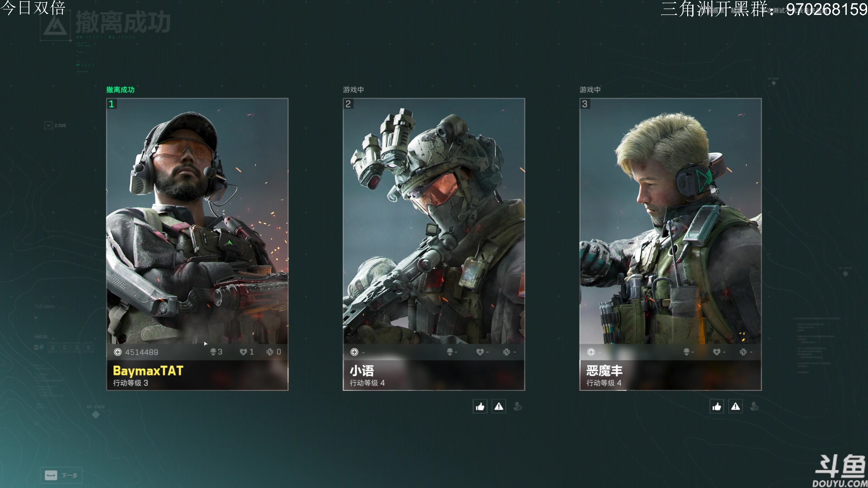Click BaymaxTAT kill count skull icon

[213, 352]
